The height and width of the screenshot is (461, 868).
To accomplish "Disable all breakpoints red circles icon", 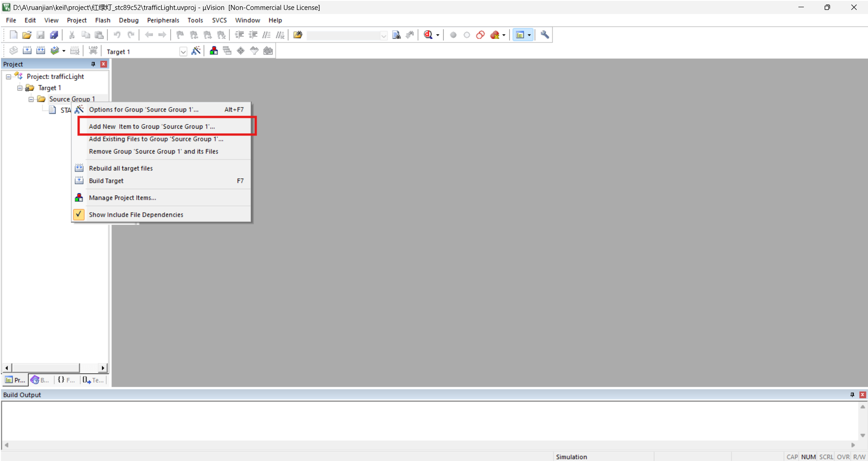I will (x=480, y=35).
